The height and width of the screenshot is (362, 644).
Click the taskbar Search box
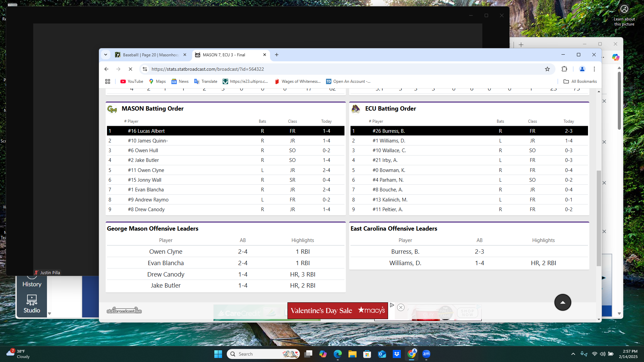pos(264,354)
